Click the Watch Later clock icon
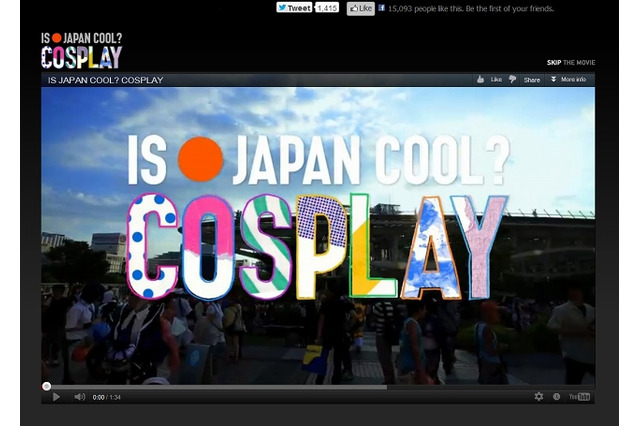Image resolution: width=640 pixels, height=426 pixels. pos(556,397)
